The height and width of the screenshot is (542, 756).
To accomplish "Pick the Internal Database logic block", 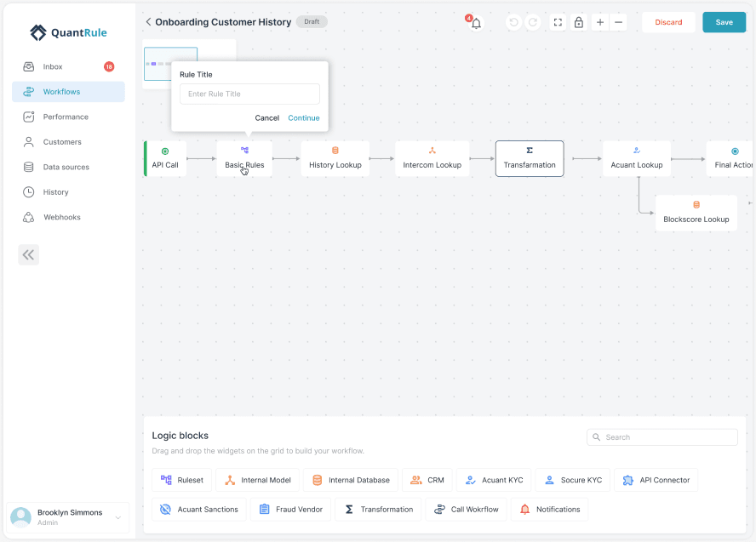I will [351, 480].
